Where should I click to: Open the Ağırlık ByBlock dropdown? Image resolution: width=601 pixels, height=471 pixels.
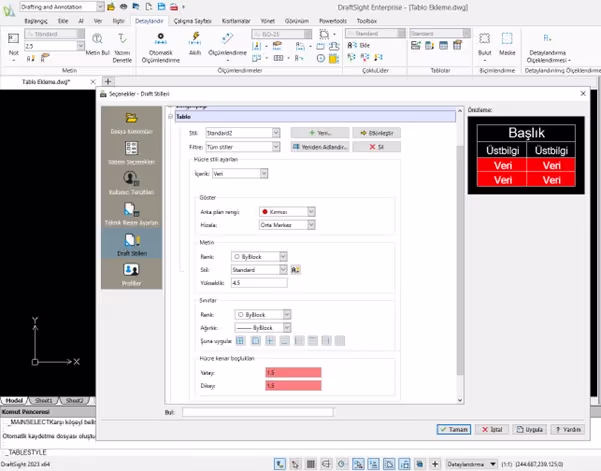coord(263,328)
